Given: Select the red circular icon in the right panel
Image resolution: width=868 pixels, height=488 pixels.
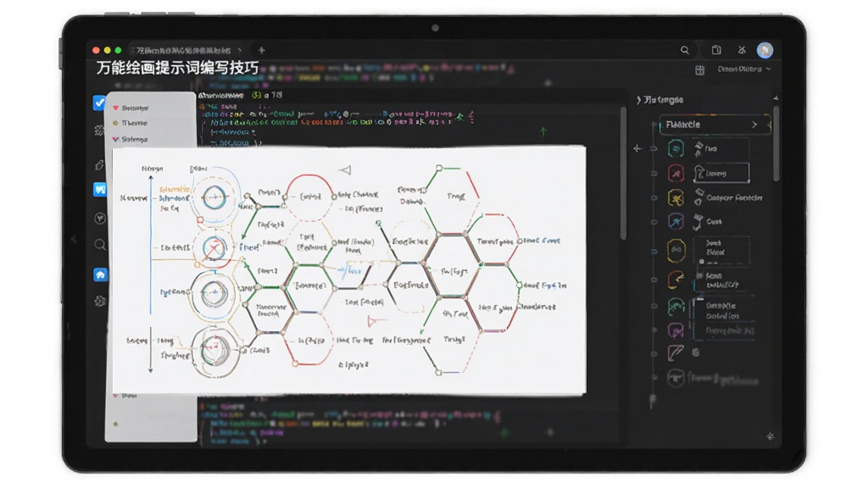Looking at the screenshot, I should [676, 173].
